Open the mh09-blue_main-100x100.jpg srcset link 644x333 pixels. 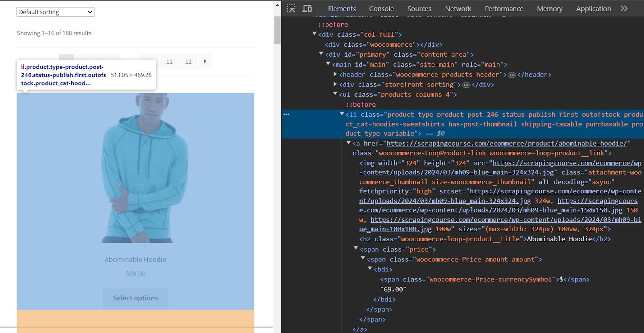point(500,224)
